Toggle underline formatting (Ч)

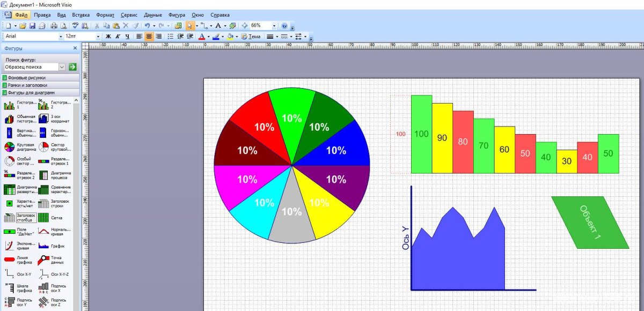click(127, 36)
